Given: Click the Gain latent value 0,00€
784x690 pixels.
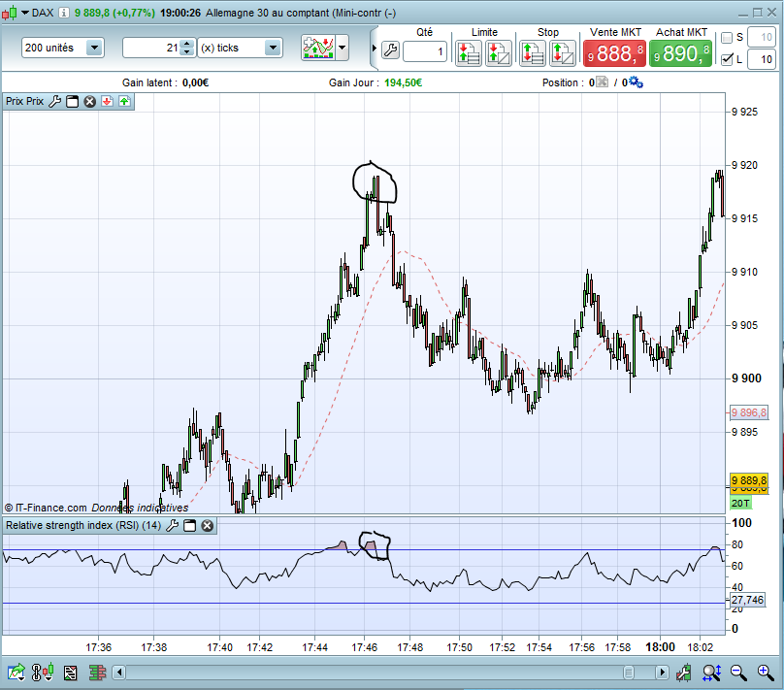Looking at the screenshot, I should point(195,82).
